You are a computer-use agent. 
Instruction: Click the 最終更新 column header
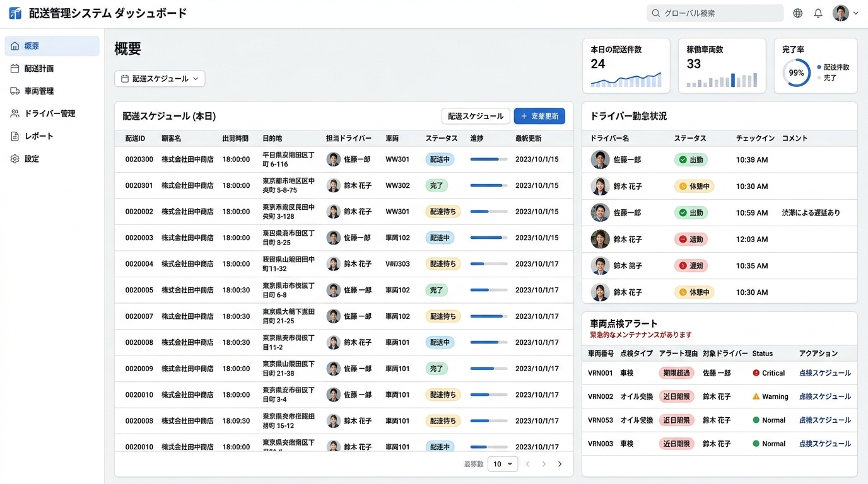coord(528,138)
